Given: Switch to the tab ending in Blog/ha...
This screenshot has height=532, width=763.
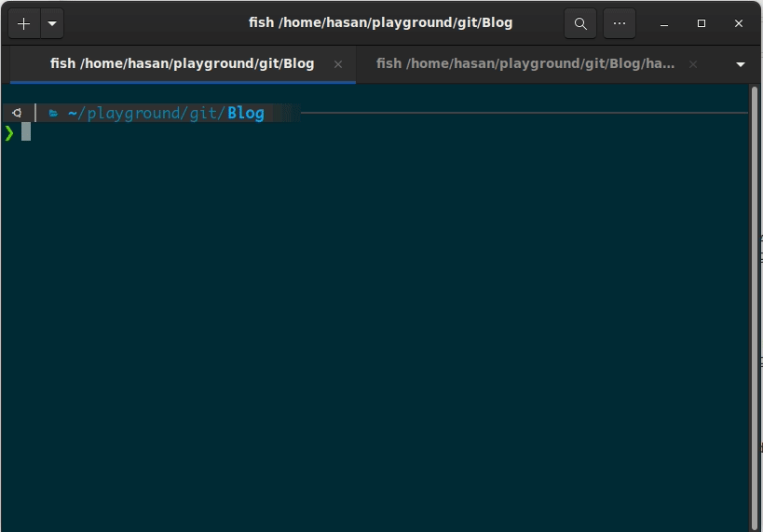Looking at the screenshot, I should (x=528, y=64).
